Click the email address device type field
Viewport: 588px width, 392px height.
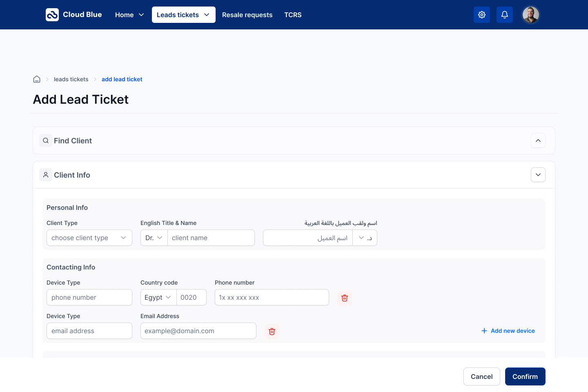coord(89,331)
